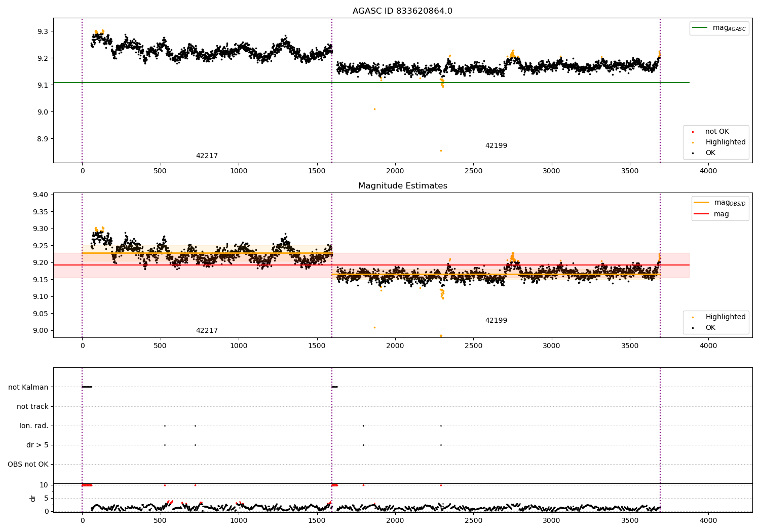
Task: Click the 9.1 y-axis tick label
Action: [x=43, y=85]
